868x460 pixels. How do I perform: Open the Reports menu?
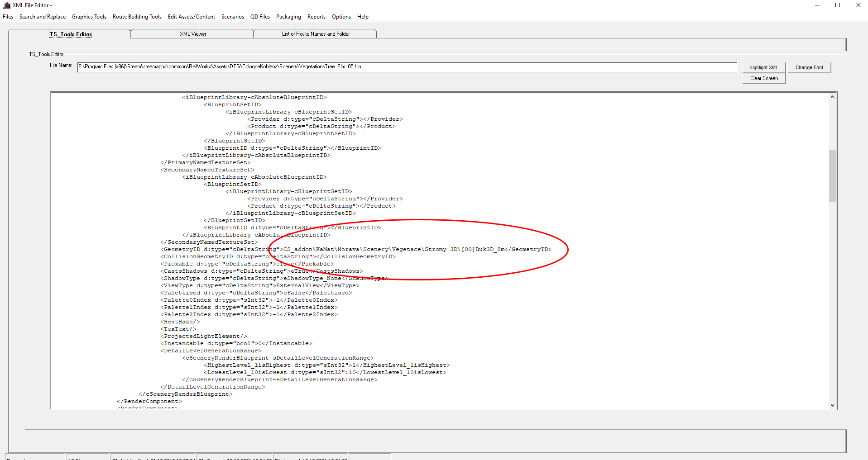click(x=317, y=17)
